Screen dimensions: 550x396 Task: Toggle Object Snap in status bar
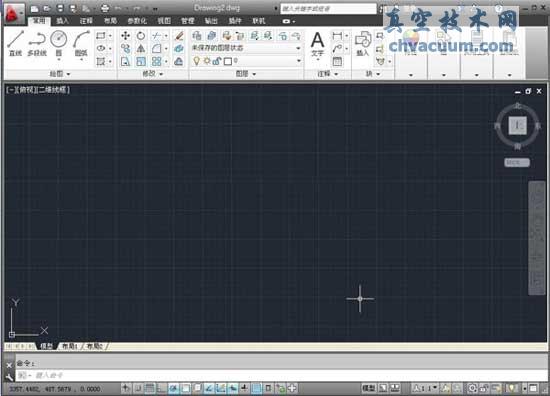click(185, 388)
